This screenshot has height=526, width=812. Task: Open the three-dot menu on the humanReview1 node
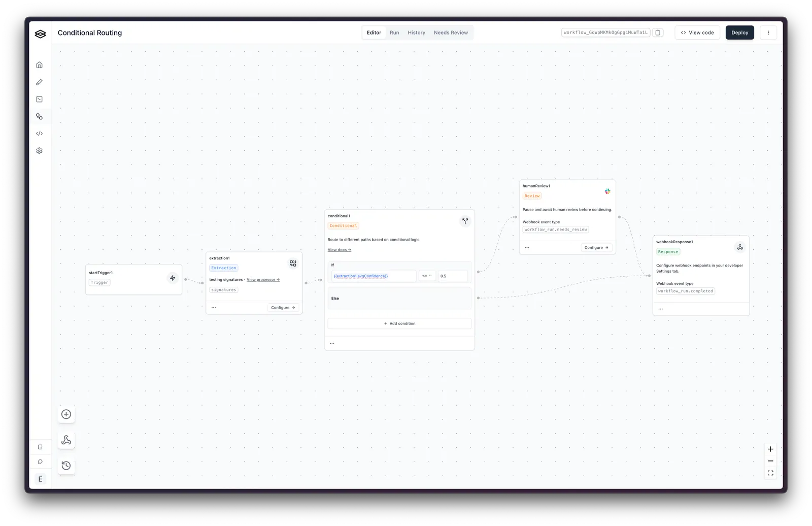pyautogui.click(x=527, y=248)
